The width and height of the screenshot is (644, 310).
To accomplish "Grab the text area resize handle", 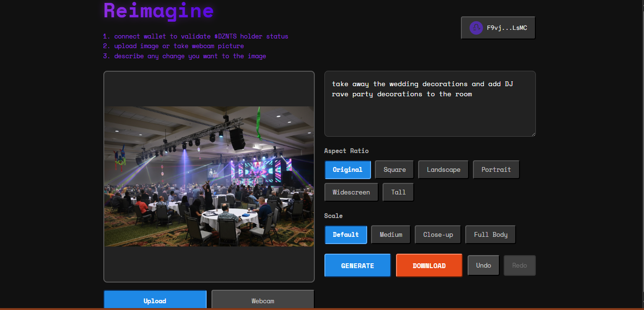I will click(x=533, y=133).
